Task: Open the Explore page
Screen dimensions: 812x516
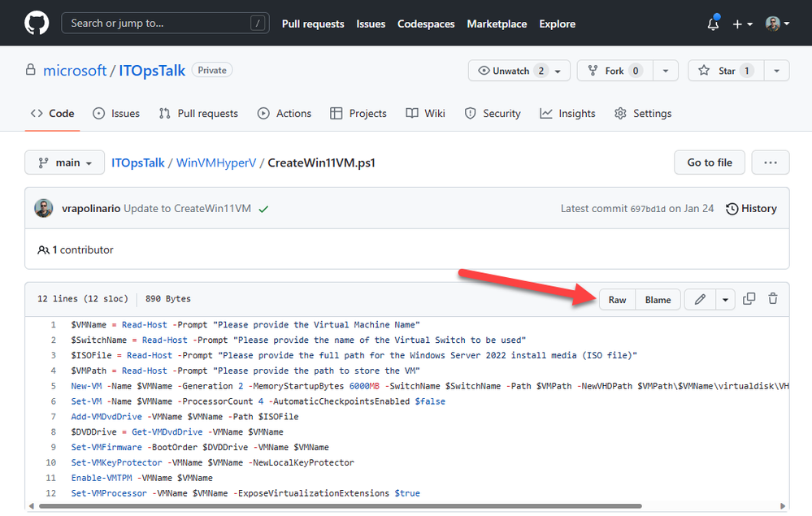Action: click(x=558, y=24)
